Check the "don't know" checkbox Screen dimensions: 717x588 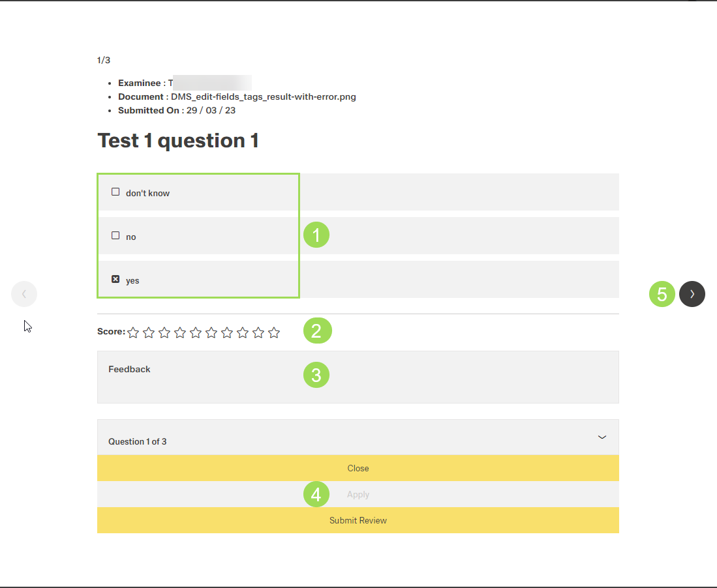(115, 192)
